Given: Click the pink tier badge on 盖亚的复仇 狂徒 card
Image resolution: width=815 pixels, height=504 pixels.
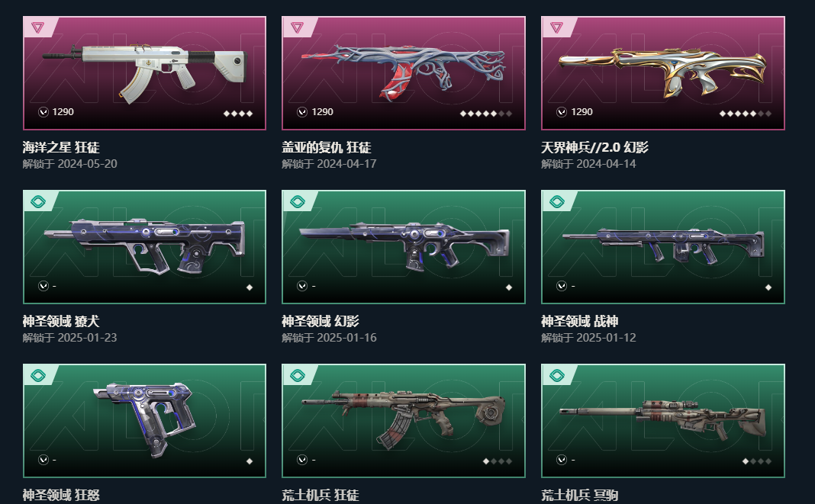Looking at the screenshot, I should tap(298, 27).
